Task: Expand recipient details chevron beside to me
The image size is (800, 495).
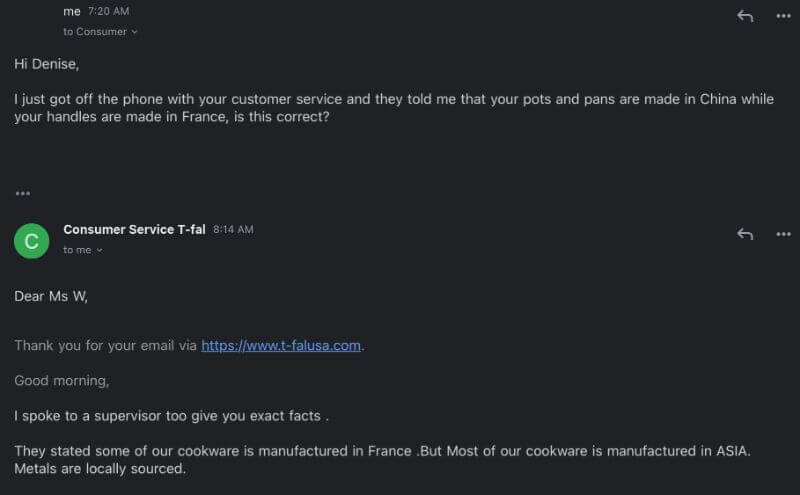Action: click(x=99, y=250)
